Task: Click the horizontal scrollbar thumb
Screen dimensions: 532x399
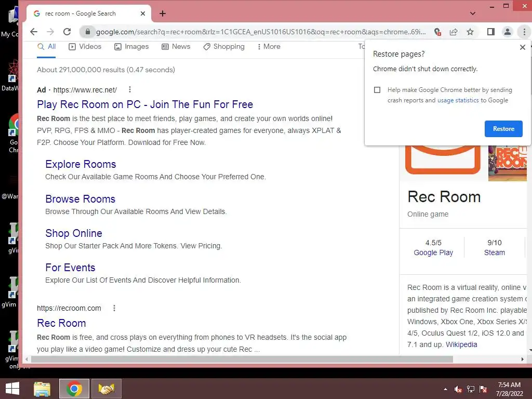Action: click(242, 359)
